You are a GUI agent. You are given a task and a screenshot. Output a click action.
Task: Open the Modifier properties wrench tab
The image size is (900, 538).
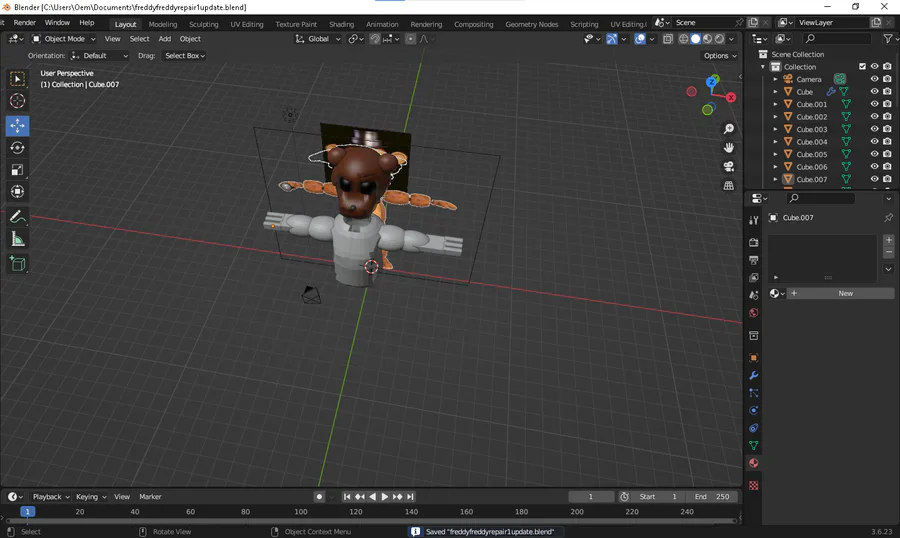(754, 376)
